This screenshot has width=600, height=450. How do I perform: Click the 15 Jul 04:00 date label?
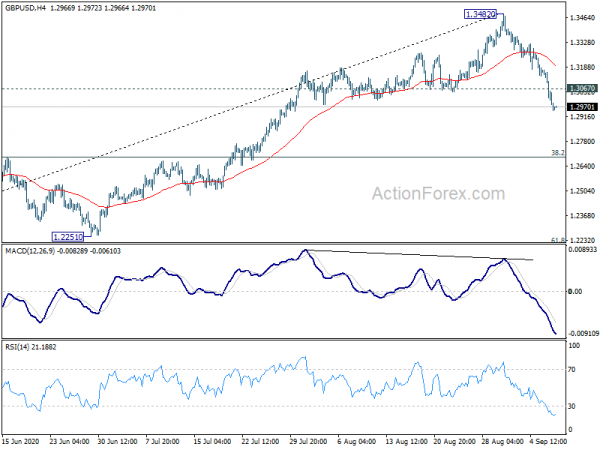coord(212,442)
